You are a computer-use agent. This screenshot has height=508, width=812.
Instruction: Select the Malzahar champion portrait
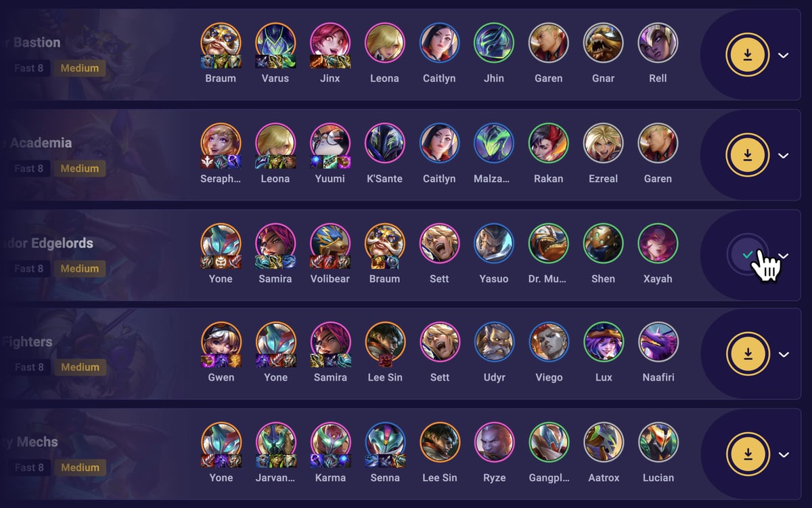pos(494,144)
